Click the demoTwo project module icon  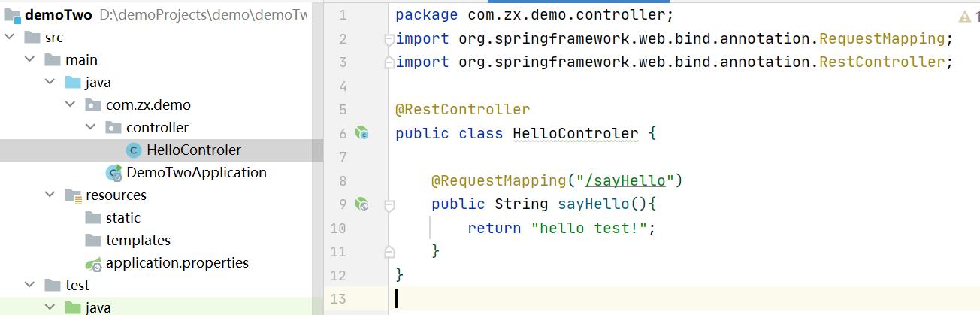[x=12, y=15]
